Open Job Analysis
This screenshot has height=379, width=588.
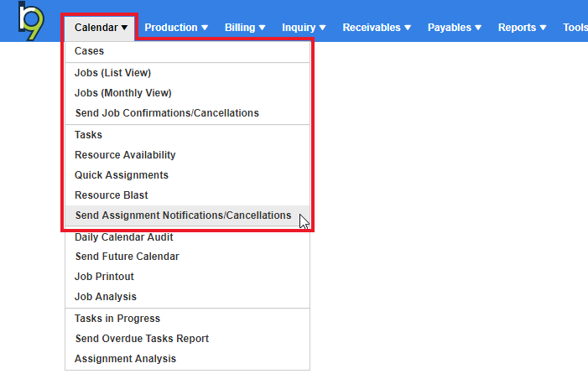click(188, 297)
